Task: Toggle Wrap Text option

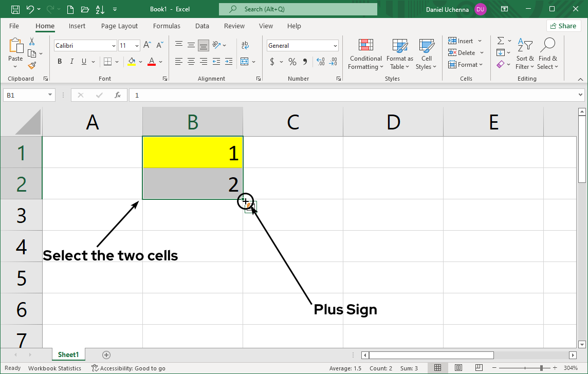Action: click(x=245, y=45)
